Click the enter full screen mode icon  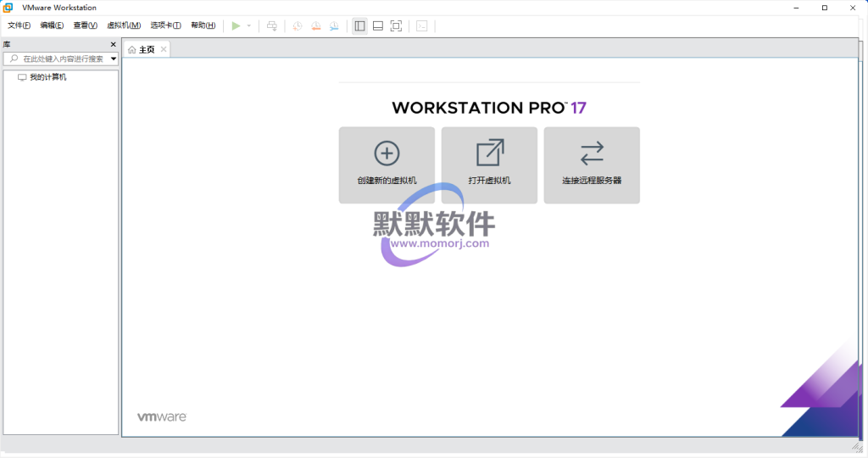point(397,25)
